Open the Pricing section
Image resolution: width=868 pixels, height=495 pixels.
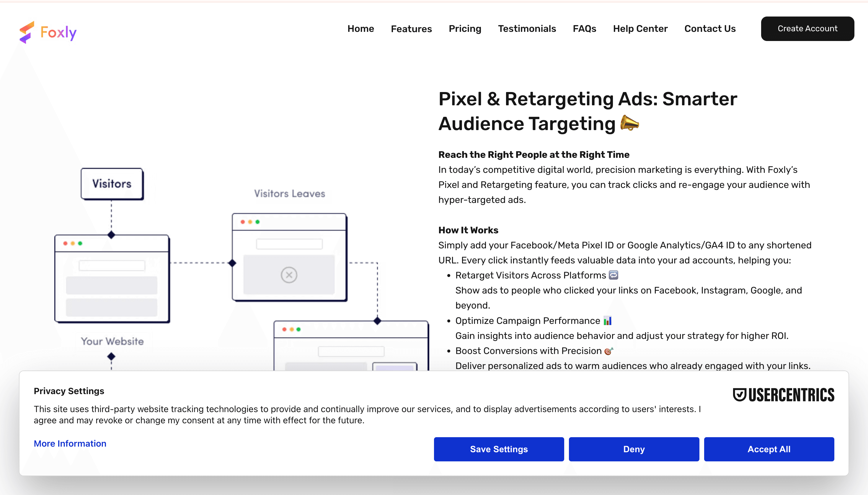click(465, 29)
